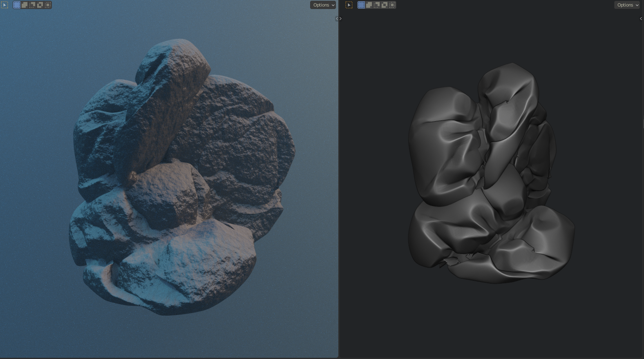Toggle Intersect selection mode in right viewport
Image resolution: width=644 pixels, height=359 pixels.
point(392,5)
